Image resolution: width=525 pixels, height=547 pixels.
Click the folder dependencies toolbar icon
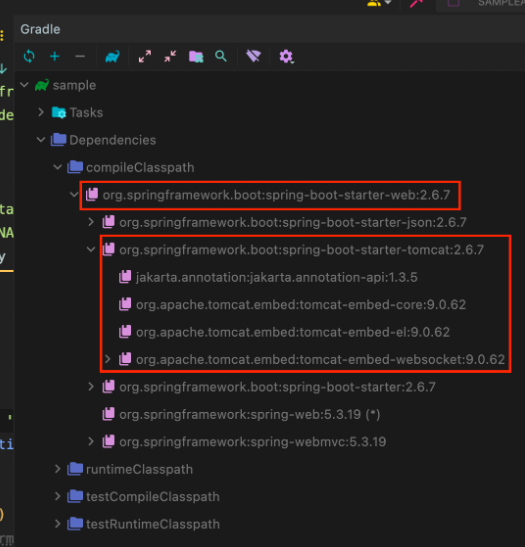(x=196, y=56)
